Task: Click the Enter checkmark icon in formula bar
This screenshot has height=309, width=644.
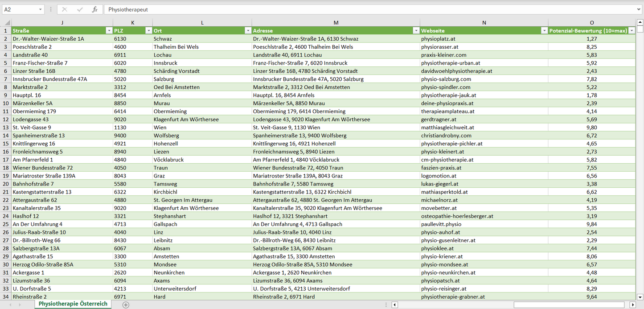Action: (x=80, y=9)
